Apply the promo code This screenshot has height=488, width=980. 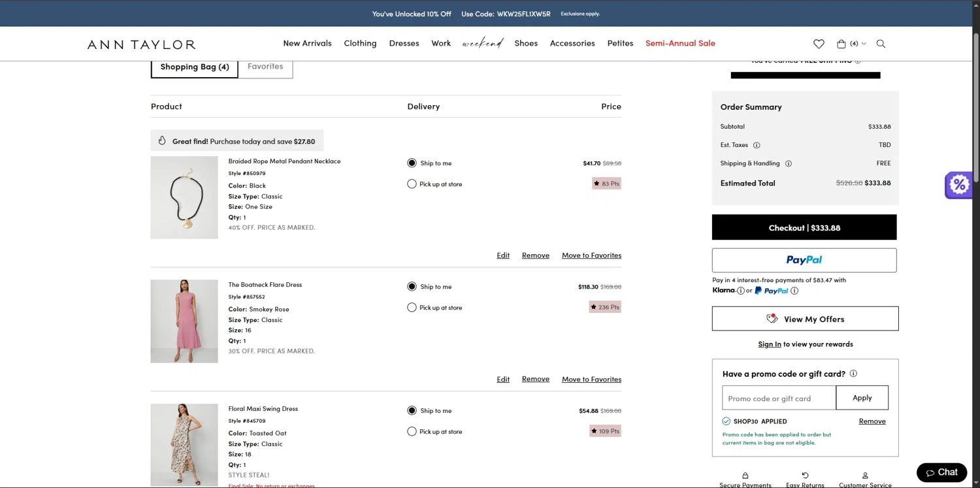coord(862,398)
